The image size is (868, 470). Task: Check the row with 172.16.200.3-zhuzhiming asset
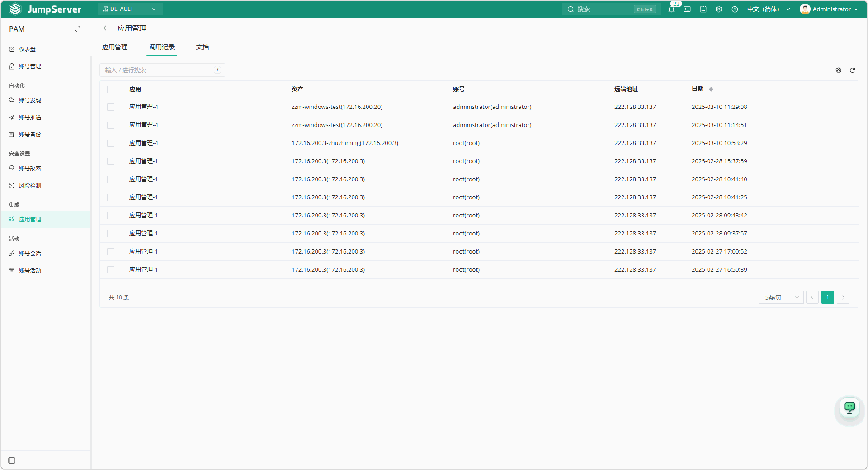click(x=111, y=143)
